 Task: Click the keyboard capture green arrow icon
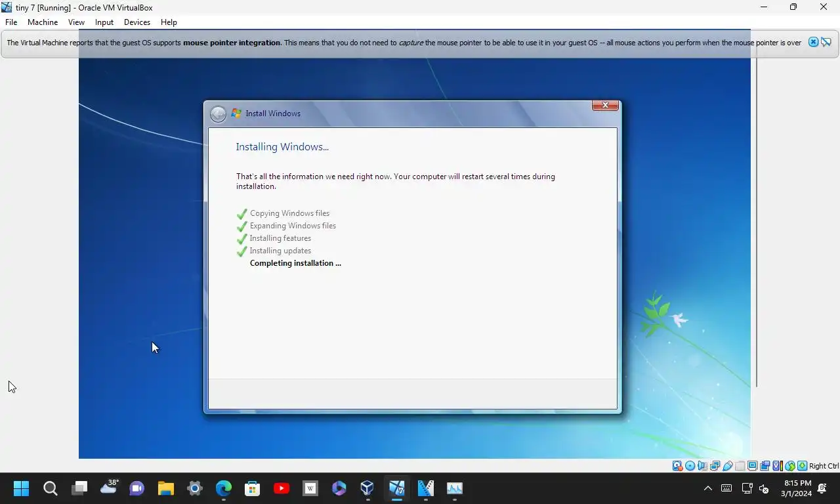(802, 466)
